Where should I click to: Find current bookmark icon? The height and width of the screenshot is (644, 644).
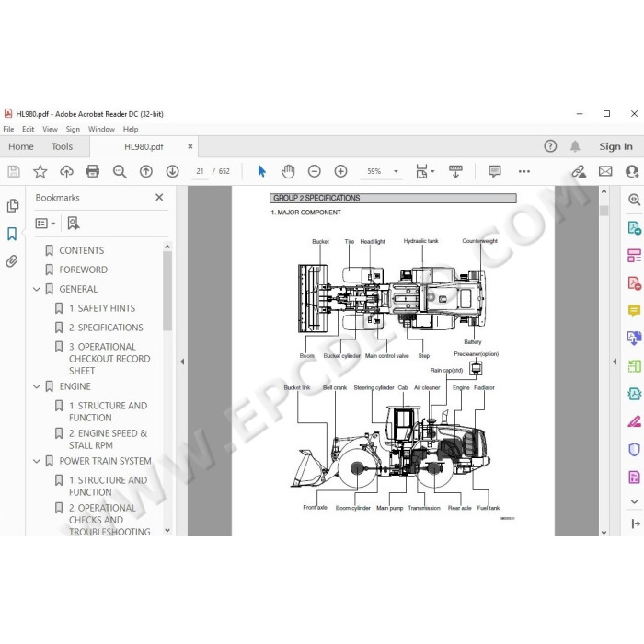(73, 224)
